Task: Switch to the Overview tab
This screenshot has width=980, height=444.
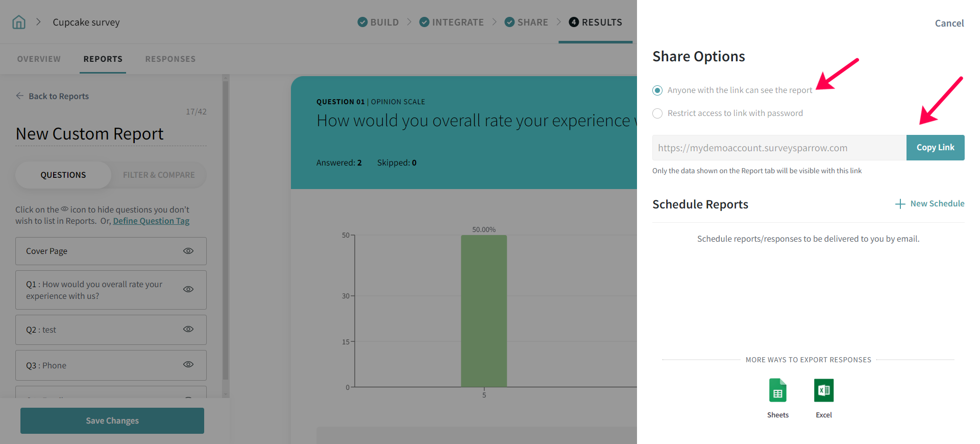Action: pyautogui.click(x=39, y=59)
